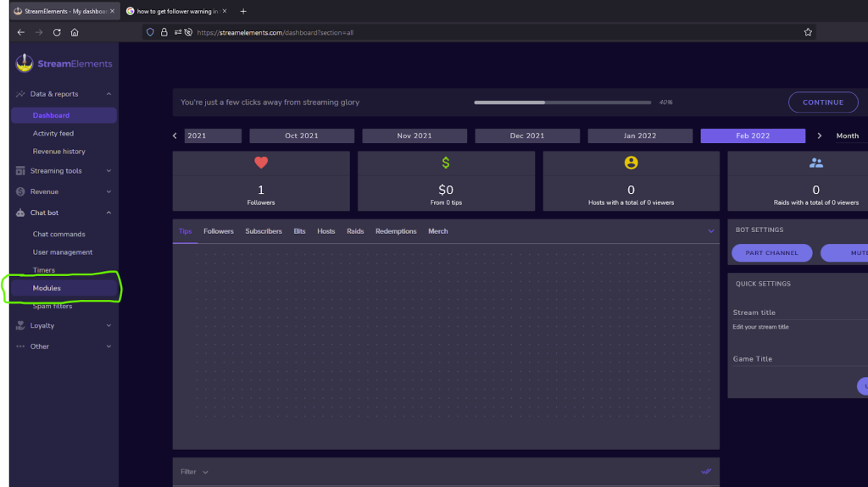868x487 pixels.
Task: Select the Jan 2022 month
Action: [640, 136]
